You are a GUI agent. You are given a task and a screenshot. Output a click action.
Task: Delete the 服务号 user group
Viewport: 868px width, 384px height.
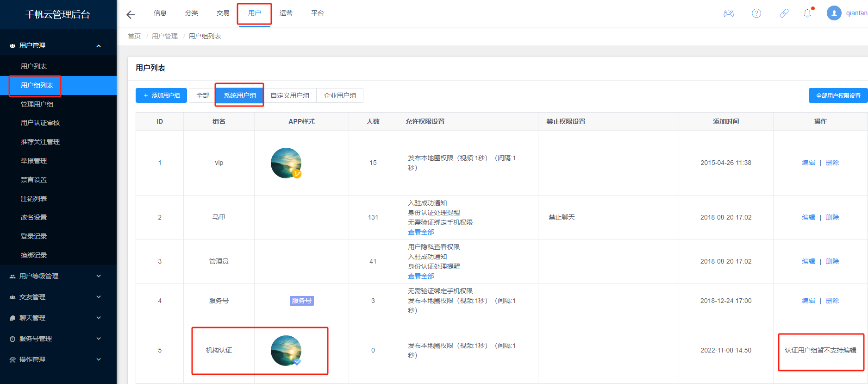click(832, 301)
